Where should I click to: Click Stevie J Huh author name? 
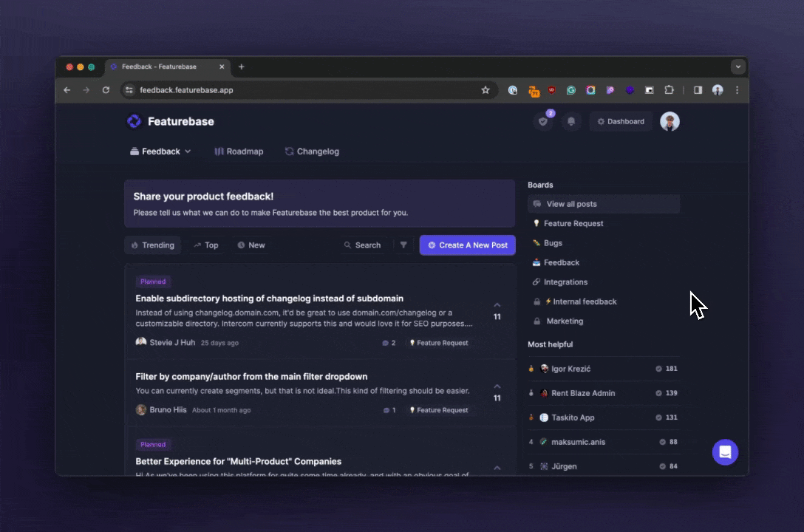(x=172, y=342)
